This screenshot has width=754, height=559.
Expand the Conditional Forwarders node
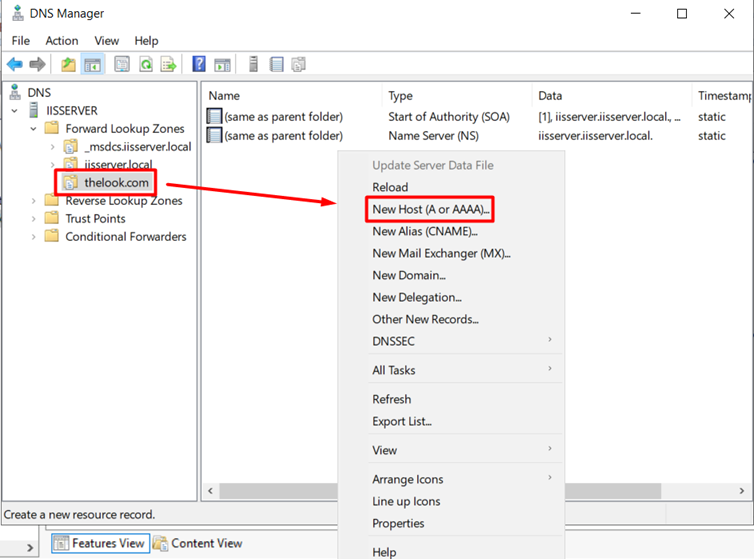coord(33,237)
